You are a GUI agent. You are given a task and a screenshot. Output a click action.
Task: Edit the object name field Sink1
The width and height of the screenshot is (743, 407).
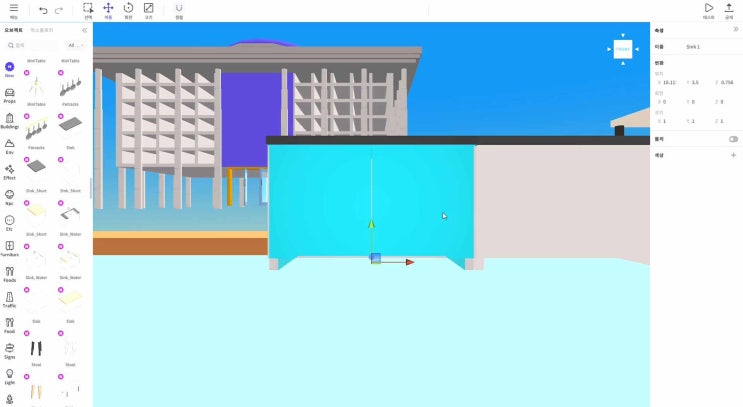(x=710, y=47)
